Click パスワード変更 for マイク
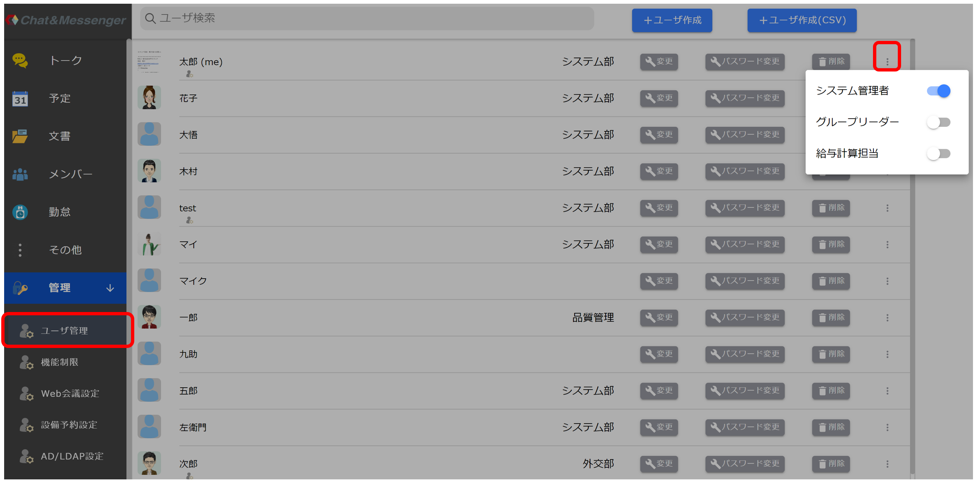This screenshot has width=980, height=486. (x=745, y=281)
